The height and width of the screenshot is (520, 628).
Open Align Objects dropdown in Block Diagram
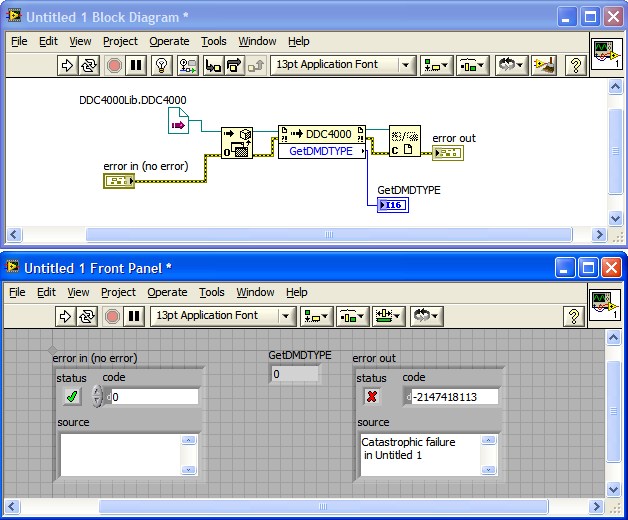pos(437,65)
